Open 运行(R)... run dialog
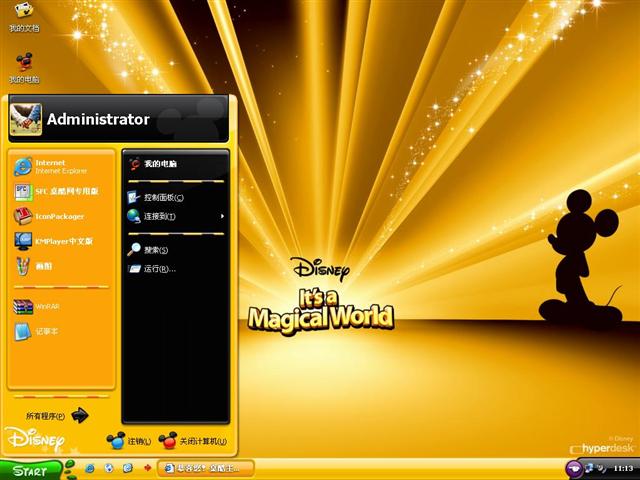 pos(176,269)
